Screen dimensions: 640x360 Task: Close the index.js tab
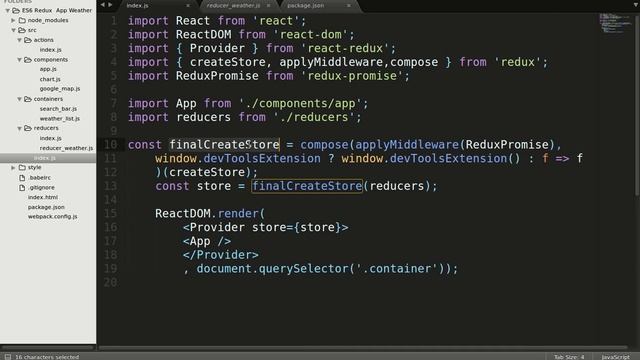(188, 6)
